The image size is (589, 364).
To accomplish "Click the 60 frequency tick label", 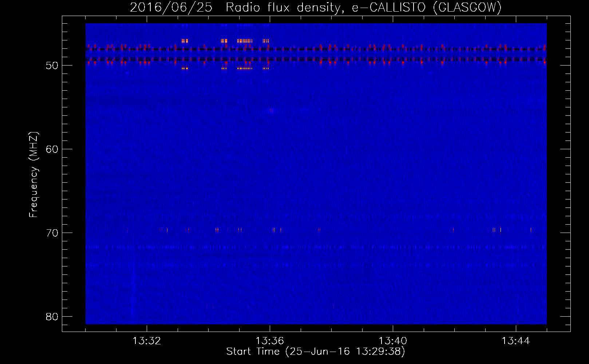I will pyautogui.click(x=52, y=149).
